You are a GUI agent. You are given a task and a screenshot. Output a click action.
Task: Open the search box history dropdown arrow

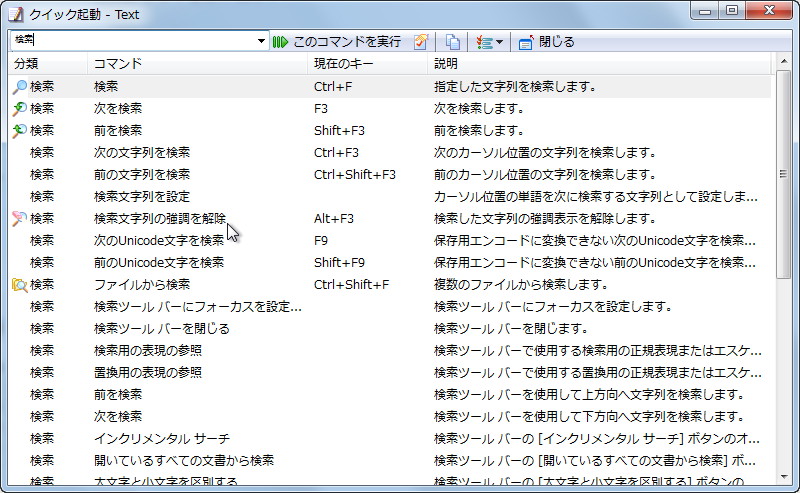[x=261, y=41]
